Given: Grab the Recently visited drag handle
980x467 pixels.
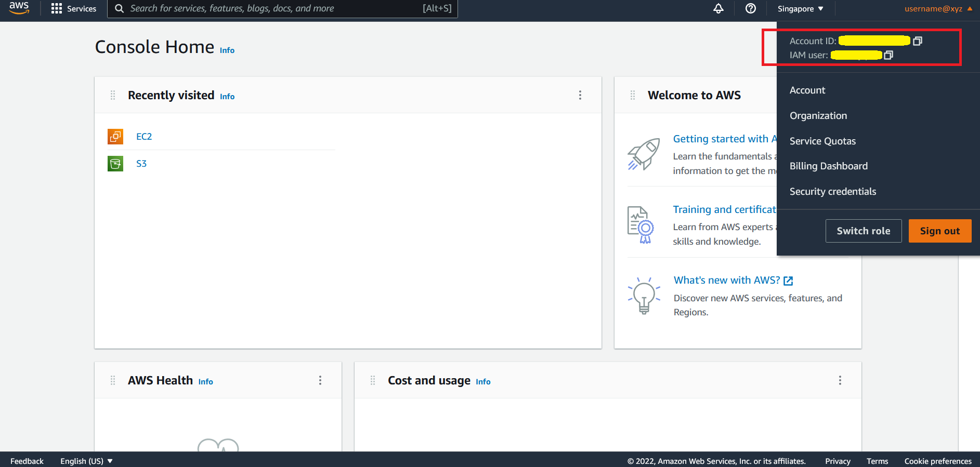Looking at the screenshot, I should [113, 95].
